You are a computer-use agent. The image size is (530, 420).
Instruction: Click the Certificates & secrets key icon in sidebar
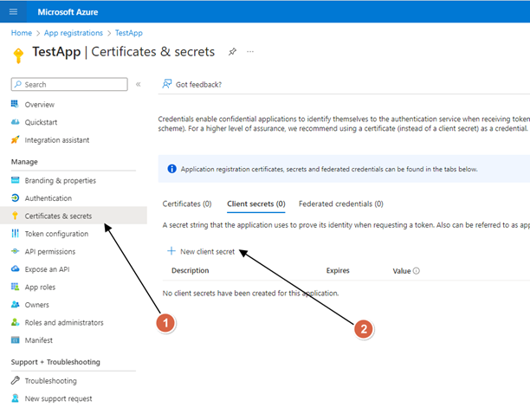click(x=15, y=216)
